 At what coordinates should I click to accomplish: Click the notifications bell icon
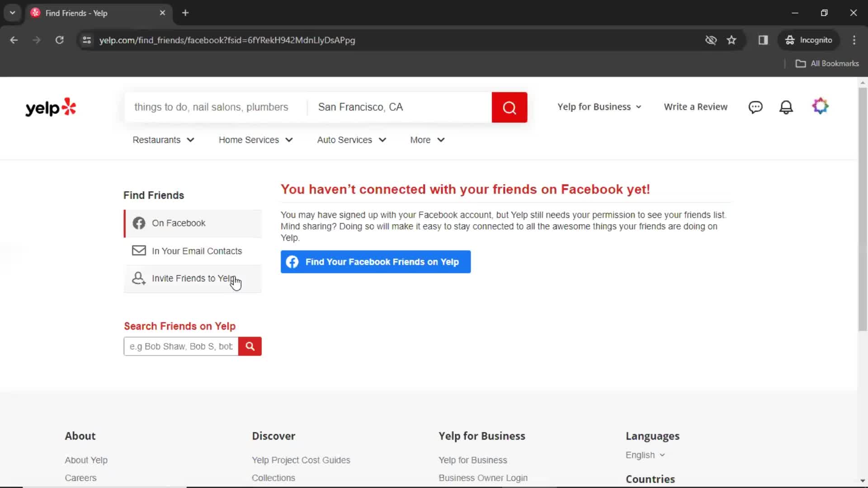coord(786,107)
